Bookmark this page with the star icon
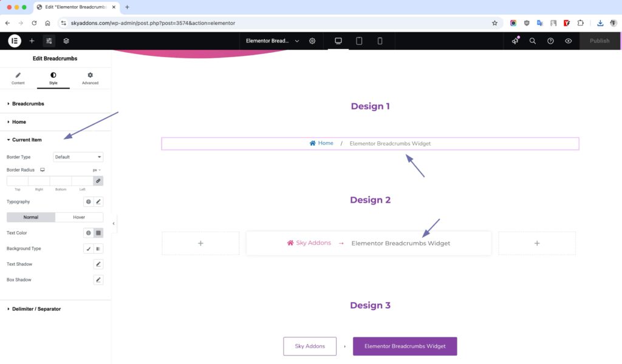The image size is (622, 364). point(494,23)
